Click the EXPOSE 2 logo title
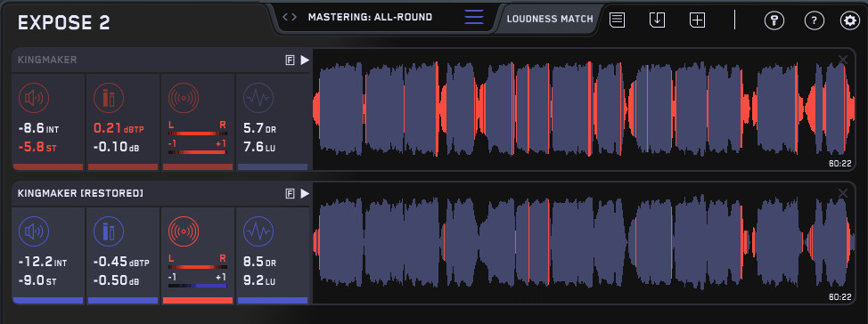This screenshot has width=868, height=324. coord(63,22)
